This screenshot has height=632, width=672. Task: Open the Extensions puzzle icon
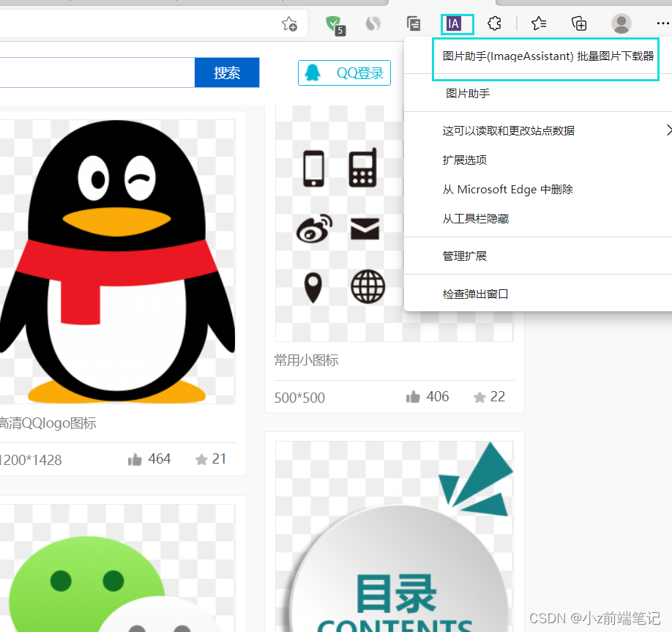point(494,23)
